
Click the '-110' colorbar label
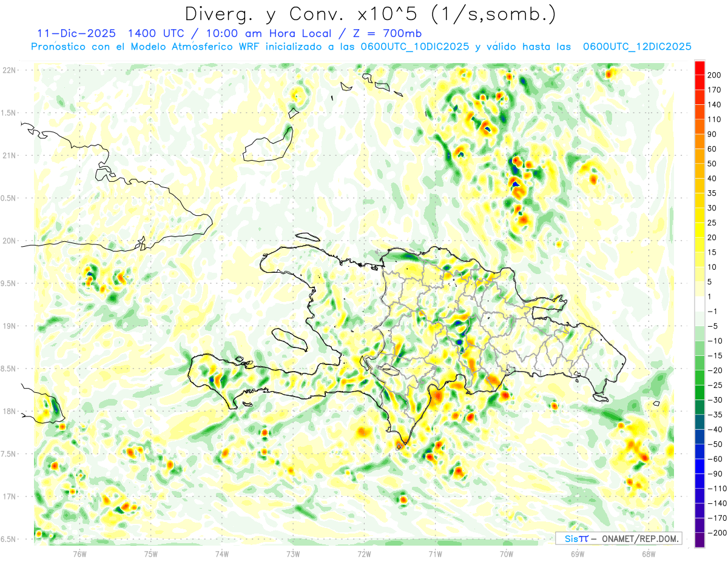pos(717,489)
